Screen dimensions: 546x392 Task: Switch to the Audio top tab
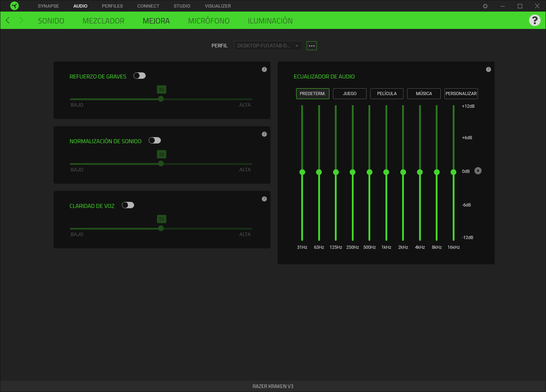click(x=80, y=6)
